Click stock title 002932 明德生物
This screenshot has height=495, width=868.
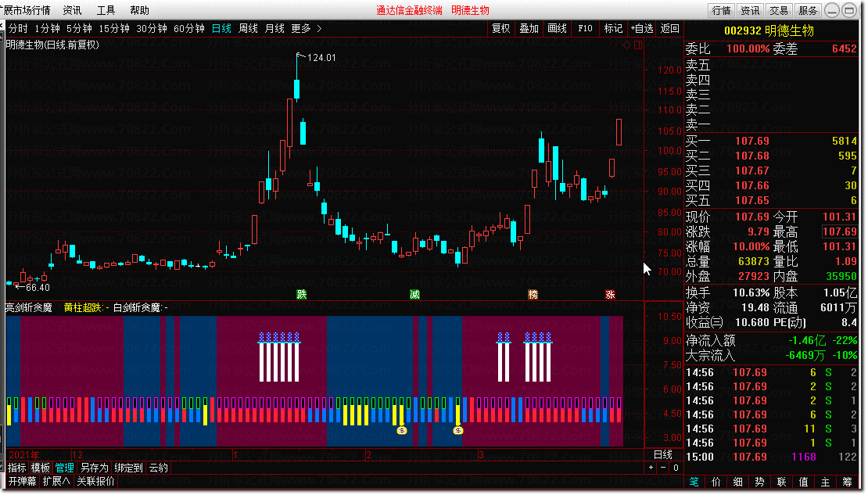tap(769, 31)
